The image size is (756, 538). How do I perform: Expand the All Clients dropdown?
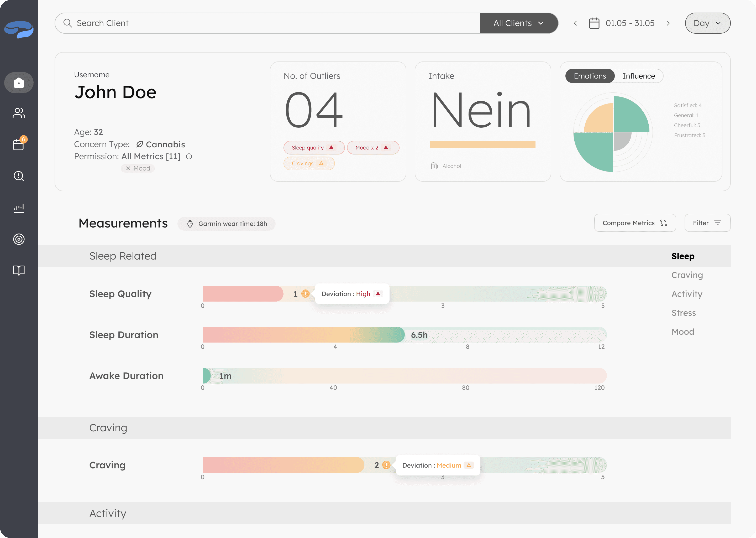pos(518,23)
